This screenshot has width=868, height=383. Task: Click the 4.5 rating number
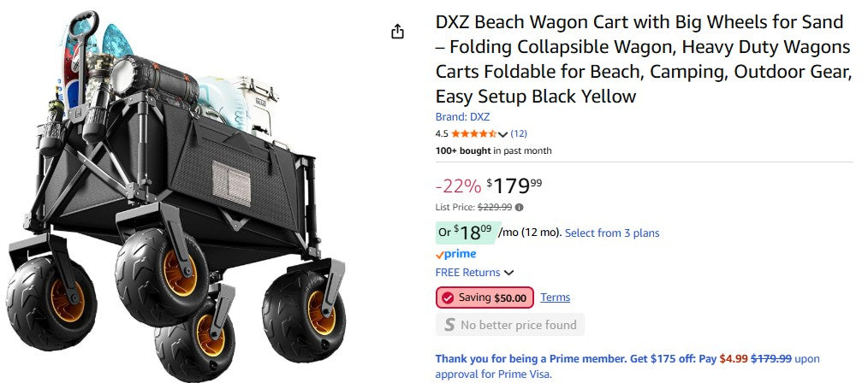click(442, 134)
